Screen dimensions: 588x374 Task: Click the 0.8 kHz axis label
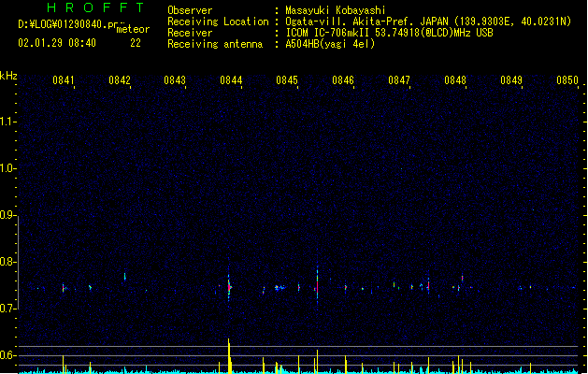click(7, 262)
